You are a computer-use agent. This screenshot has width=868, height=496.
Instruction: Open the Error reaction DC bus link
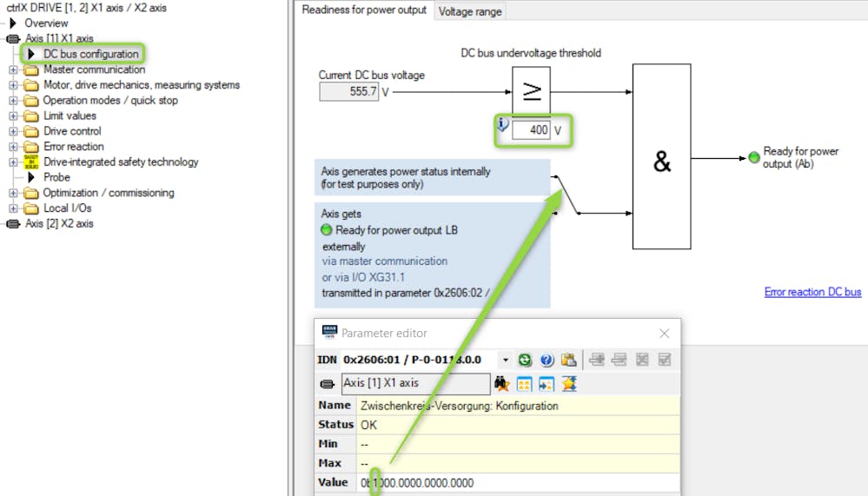(x=812, y=292)
